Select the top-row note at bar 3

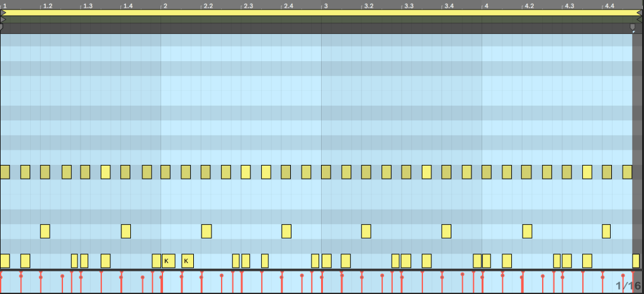coord(326,172)
